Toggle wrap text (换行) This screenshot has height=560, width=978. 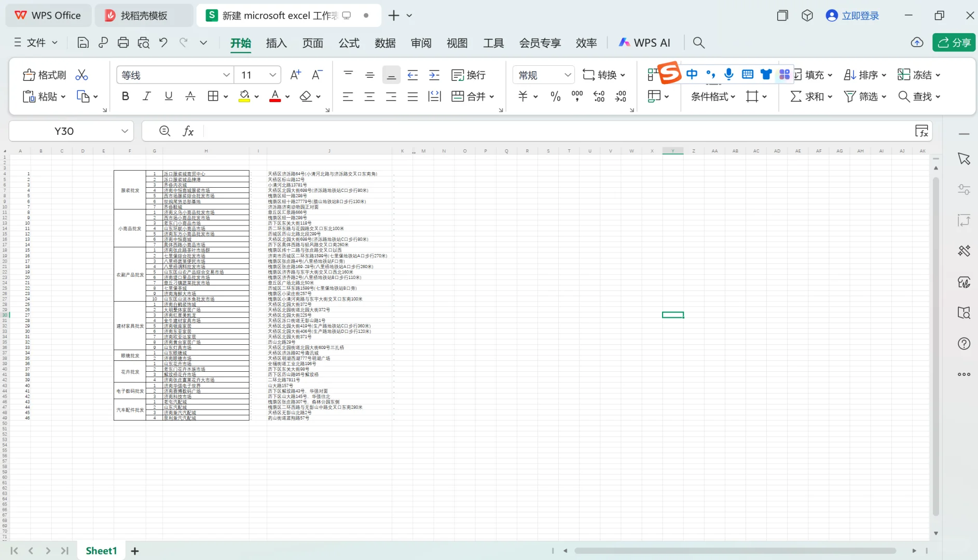point(469,75)
